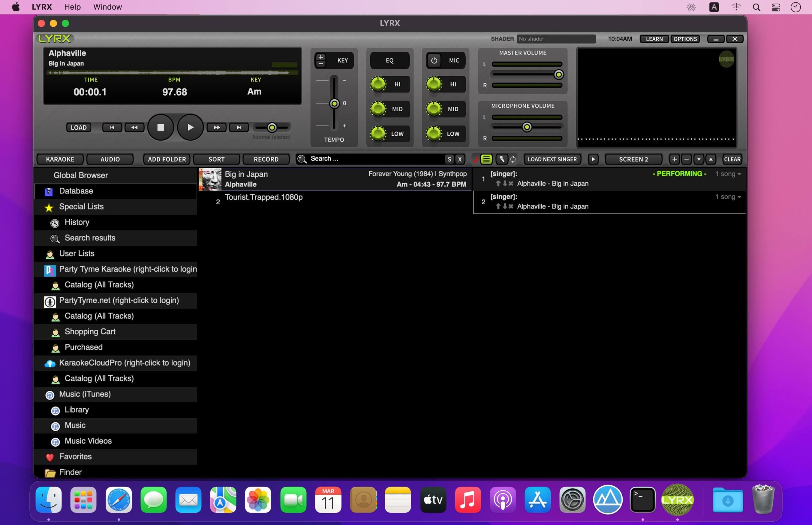Skip to previous track button
The width and height of the screenshot is (812, 525).
[112, 127]
